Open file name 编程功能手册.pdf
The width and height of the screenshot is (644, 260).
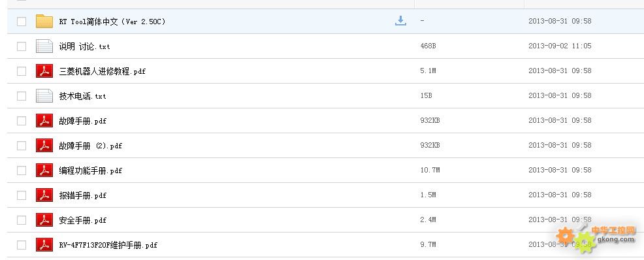point(90,171)
